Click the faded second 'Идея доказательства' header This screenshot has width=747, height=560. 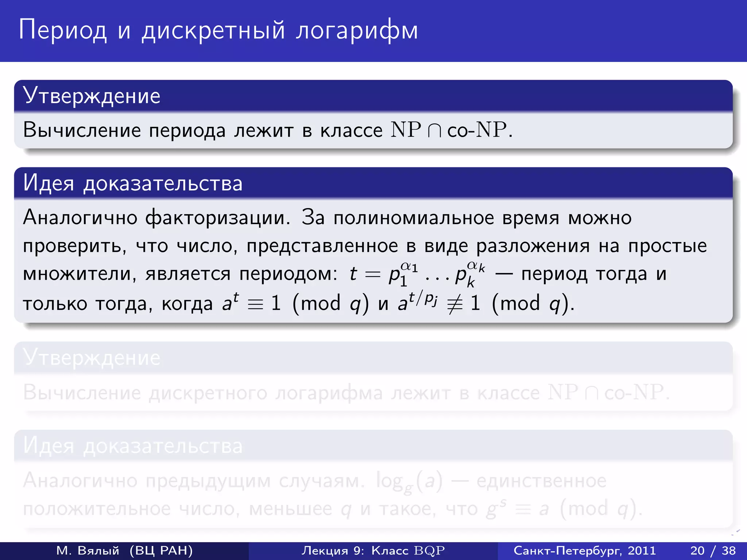tap(373, 446)
